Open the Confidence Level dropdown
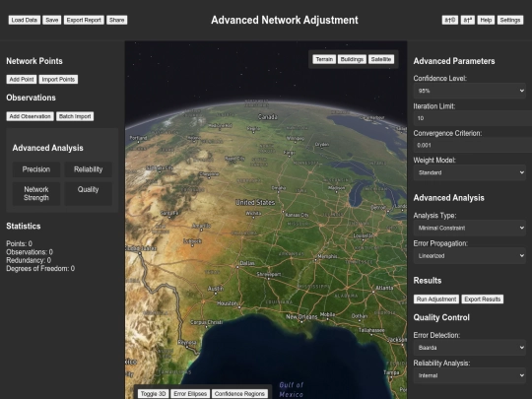 tap(470, 91)
